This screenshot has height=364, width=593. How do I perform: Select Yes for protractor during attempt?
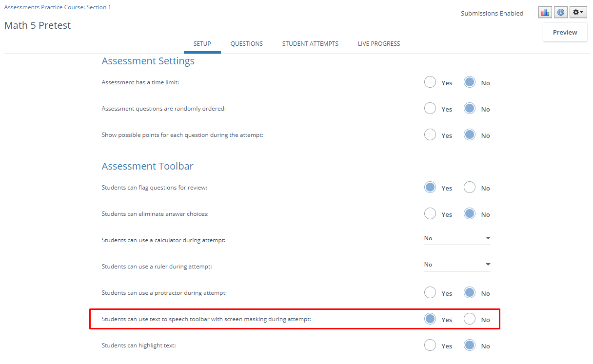(x=430, y=293)
